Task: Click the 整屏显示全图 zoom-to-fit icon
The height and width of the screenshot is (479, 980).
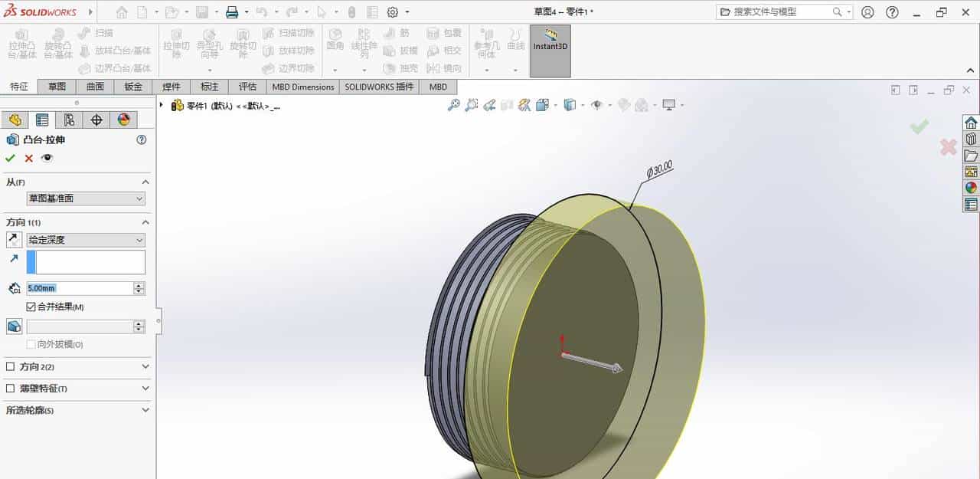Action: [x=454, y=104]
